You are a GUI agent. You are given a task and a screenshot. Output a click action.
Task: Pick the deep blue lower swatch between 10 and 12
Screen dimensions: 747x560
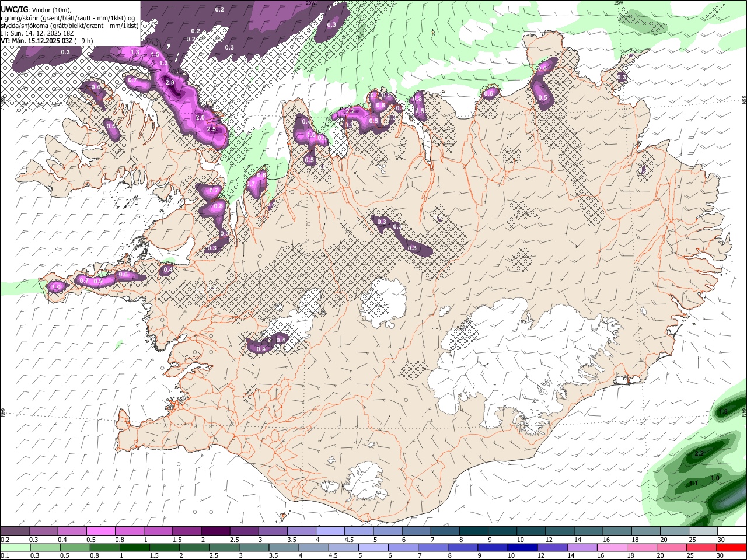(x=522, y=547)
